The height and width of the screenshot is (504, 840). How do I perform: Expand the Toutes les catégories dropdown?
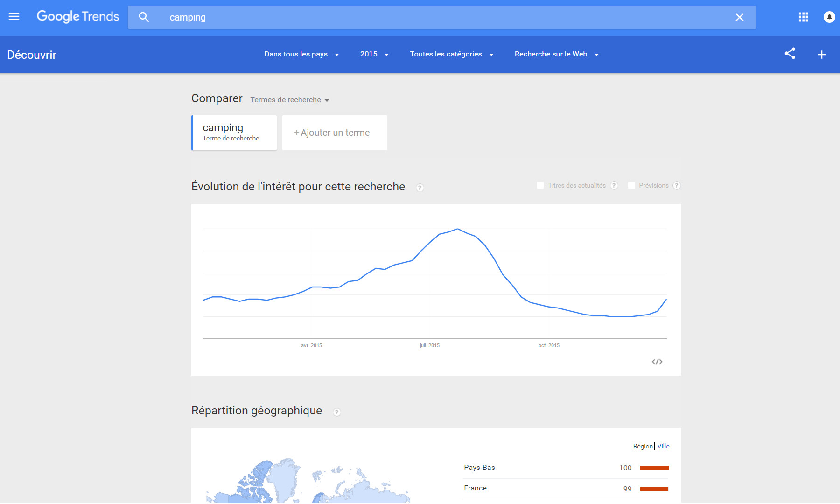451,54
